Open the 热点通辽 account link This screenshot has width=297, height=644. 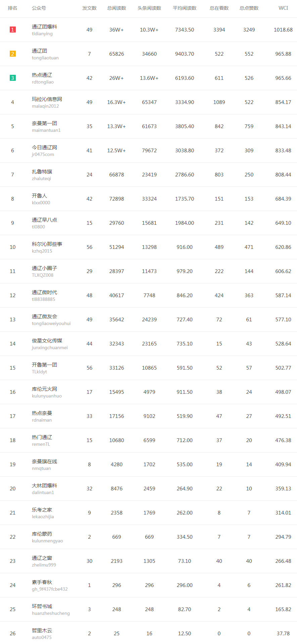pyautogui.click(x=42, y=75)
